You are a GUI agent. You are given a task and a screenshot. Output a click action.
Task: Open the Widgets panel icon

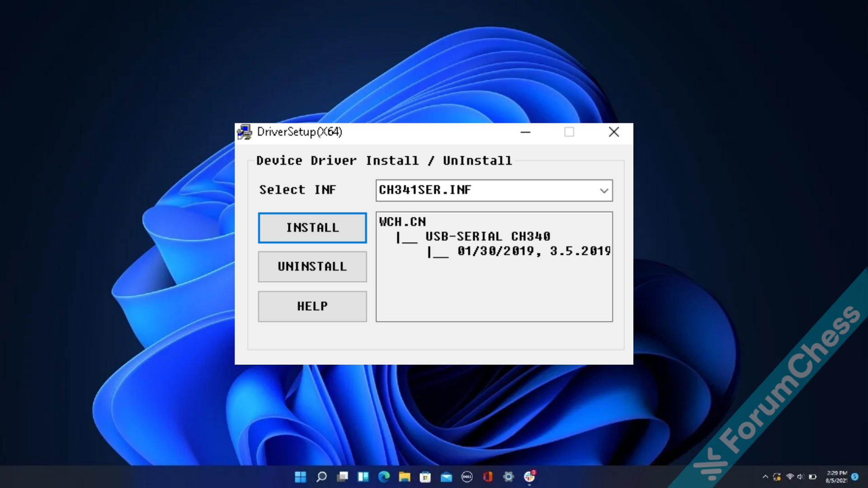coord(363,477)
